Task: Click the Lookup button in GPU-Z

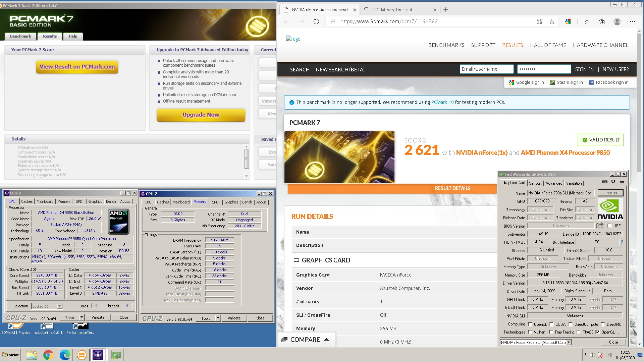Action: click(x=610, y=193)
